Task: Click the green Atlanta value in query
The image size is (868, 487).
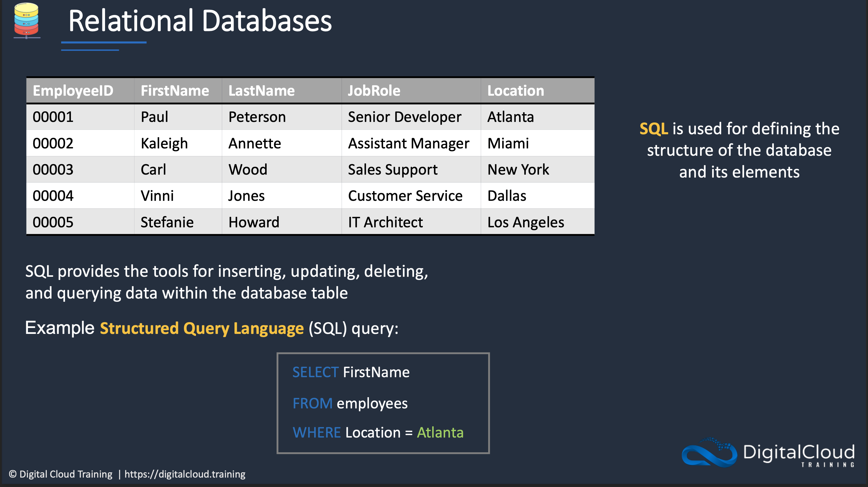Action: click(440, 433)
